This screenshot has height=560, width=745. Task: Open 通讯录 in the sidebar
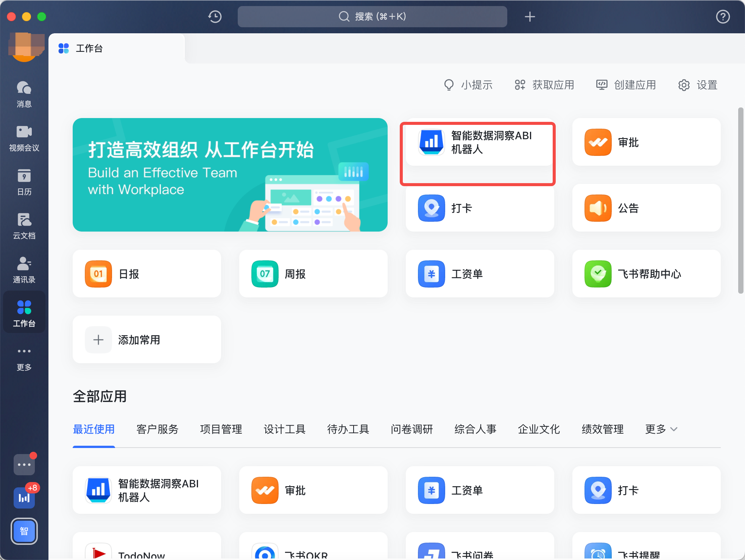(x=24, y=270)
